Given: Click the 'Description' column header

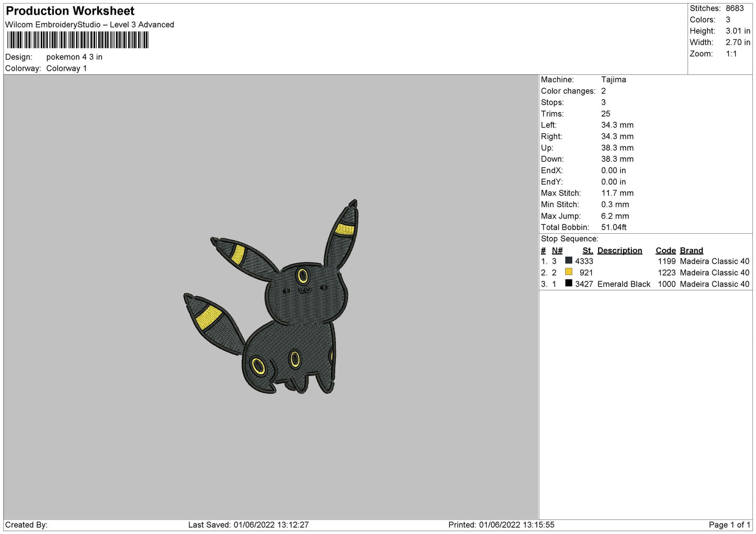Looking at the screenshot, I should point(619,251).
